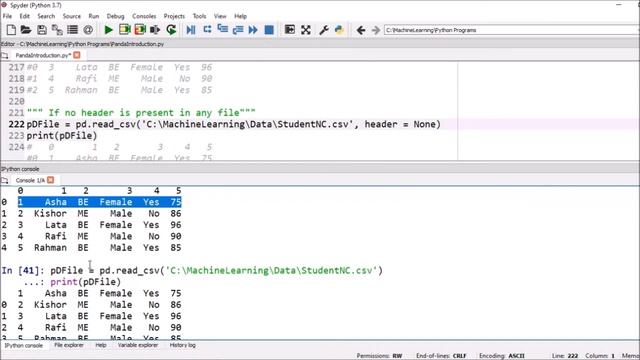
Task: Stop debugging with blue square
Action: [x=269, y=30]
